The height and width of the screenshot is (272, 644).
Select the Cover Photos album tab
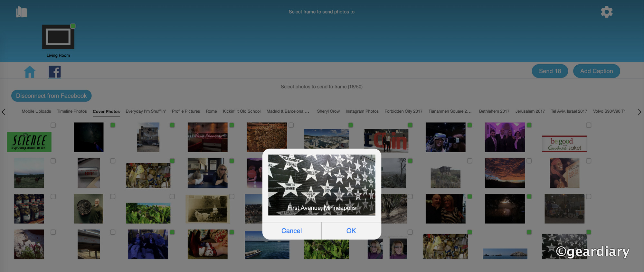(106, 111)
